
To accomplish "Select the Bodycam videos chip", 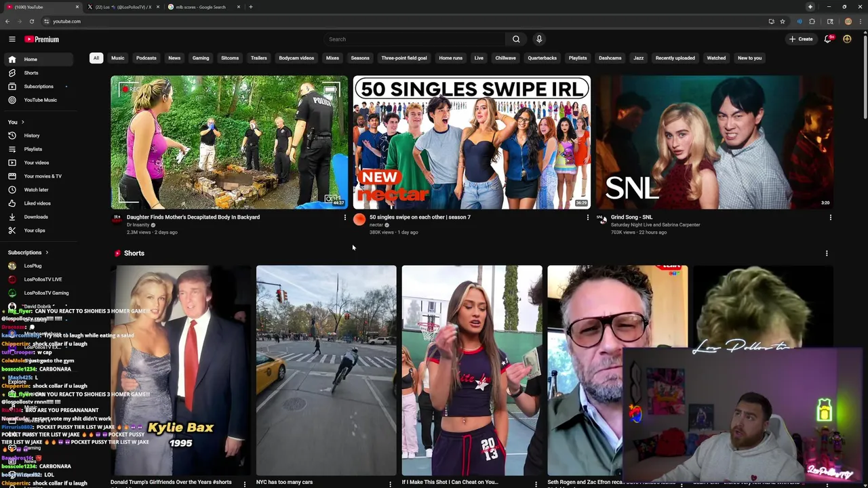I will 296,58.
